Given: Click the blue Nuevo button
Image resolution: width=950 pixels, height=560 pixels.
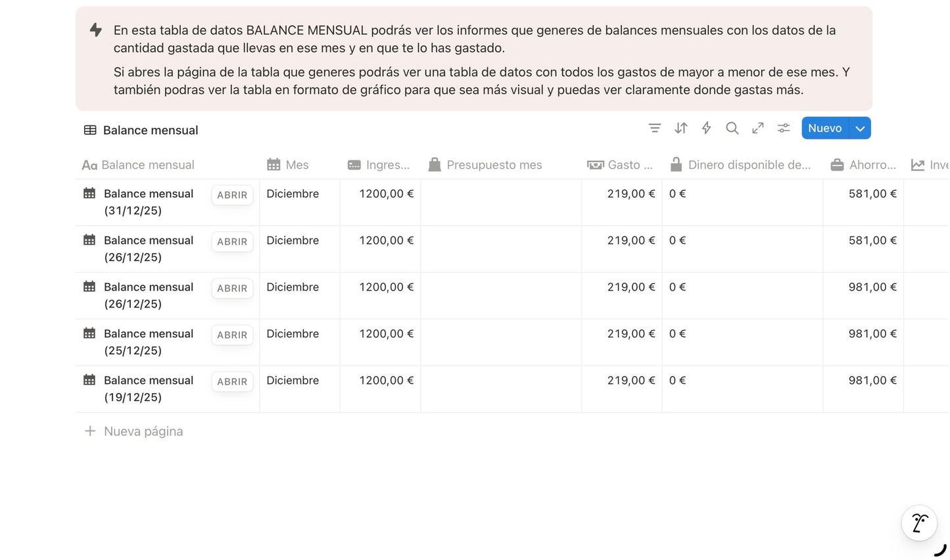Looking at the screenshot, I should (x=824, y=128).
